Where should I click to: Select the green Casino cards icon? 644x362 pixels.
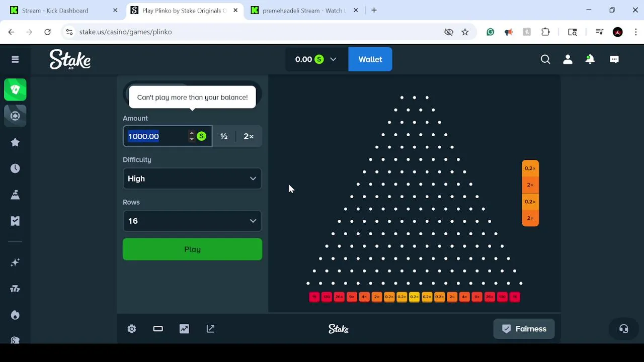click(x=15, y=89)
